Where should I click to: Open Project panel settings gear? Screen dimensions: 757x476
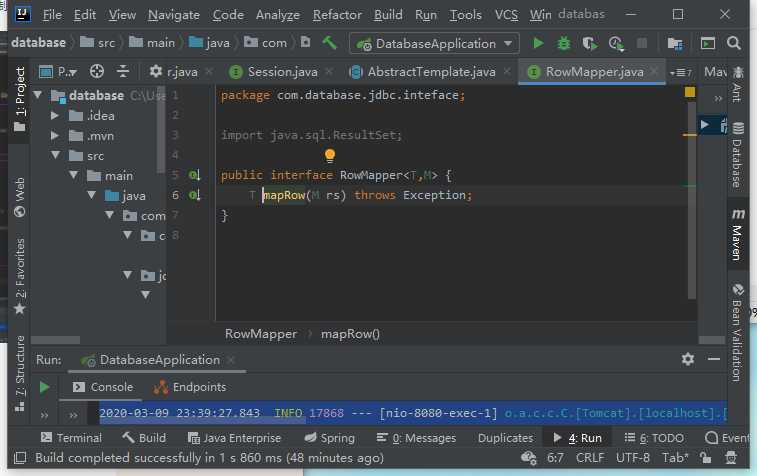tap(155, 71)
